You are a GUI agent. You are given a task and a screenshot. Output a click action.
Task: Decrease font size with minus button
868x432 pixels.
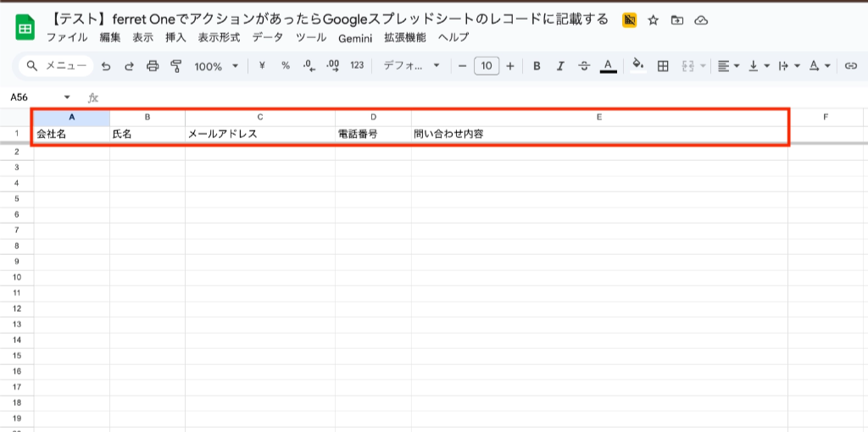tap(463, 66)
